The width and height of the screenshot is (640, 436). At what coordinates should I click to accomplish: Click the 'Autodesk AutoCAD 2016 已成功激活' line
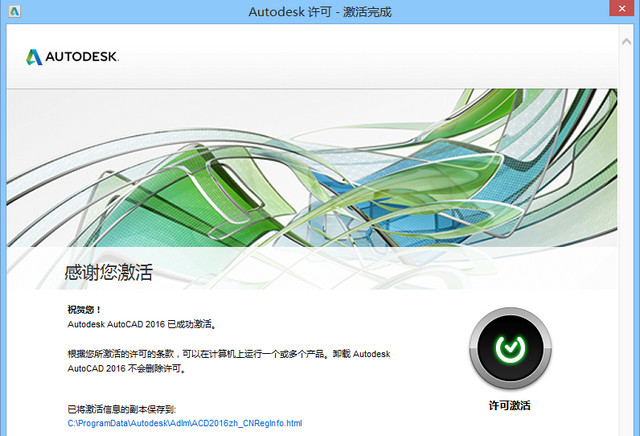142,324
